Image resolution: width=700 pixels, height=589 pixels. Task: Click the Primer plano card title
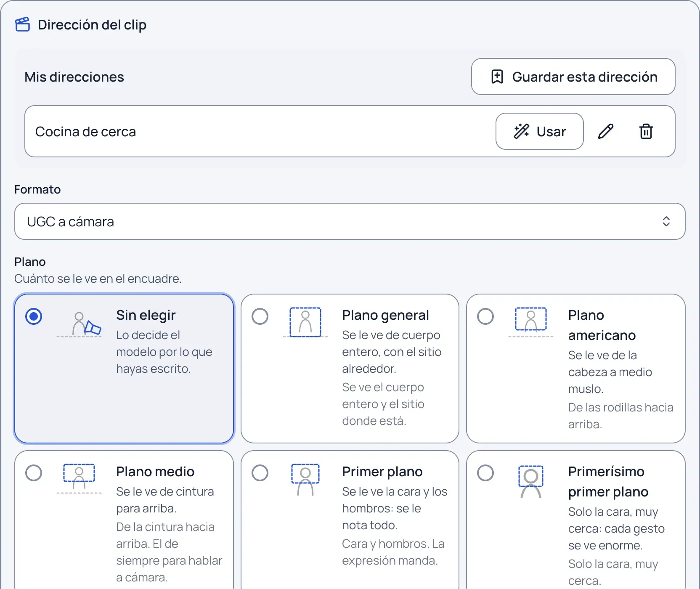pos(382,472)
